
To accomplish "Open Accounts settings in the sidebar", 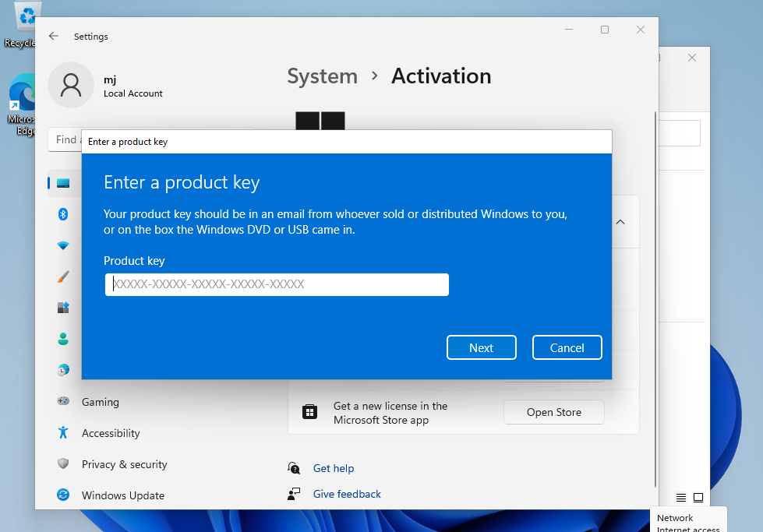I will [x=63, y=339].
